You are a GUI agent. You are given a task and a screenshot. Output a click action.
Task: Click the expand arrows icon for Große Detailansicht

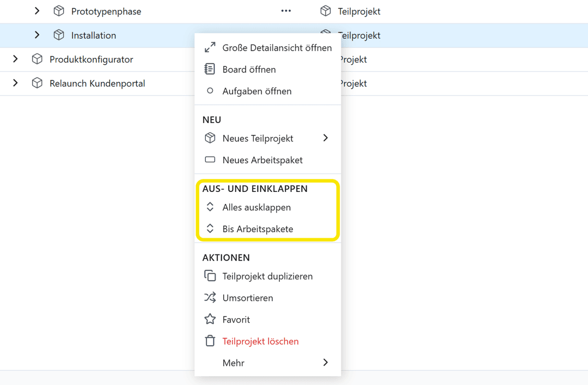click(x=210, y=48)
